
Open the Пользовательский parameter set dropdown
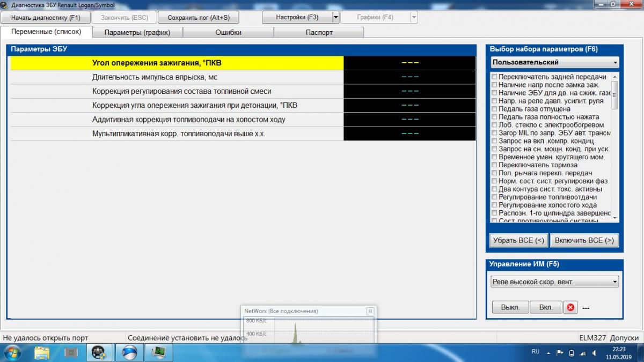click(554, 62)
